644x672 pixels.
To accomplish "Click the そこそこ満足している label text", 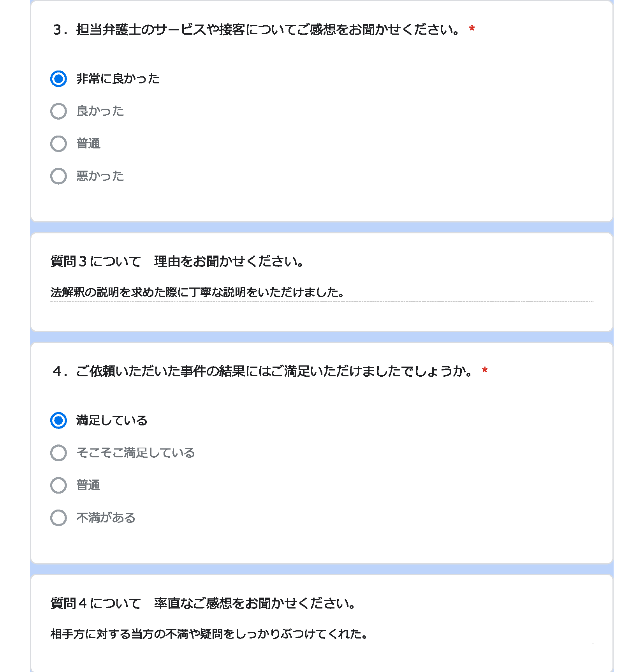I will [x=135, y=453].
